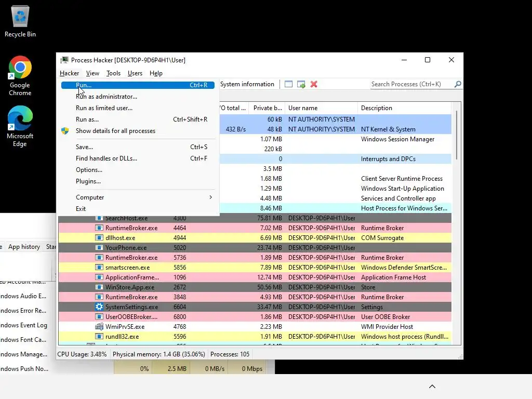The width and height of the screenshot is (532, 399).
Task: Select Run... from the Hacker menu
Action: 138,85
